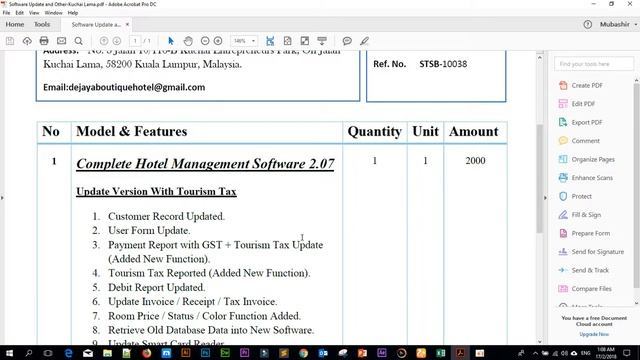Click the Read mode toolbar icon

[x=322, y=41]
